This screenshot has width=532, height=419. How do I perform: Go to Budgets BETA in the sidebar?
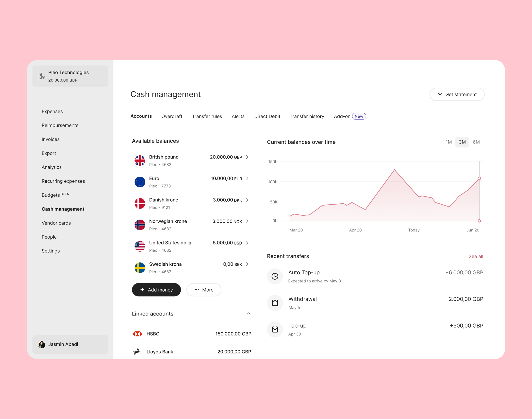(55, 195)
